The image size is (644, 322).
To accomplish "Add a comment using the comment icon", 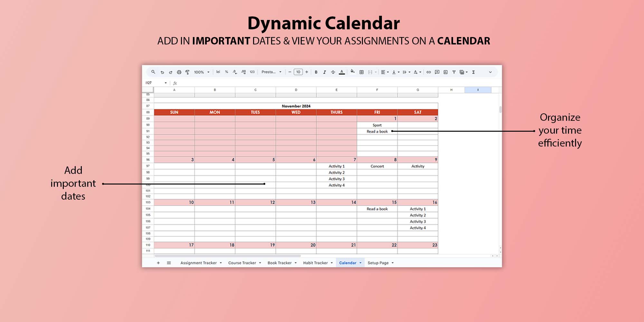I will point(437,72).
